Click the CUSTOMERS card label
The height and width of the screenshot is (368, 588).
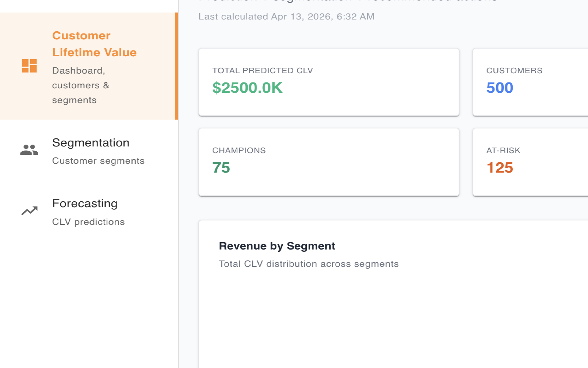pyautogui.click(x=514, y=71)
